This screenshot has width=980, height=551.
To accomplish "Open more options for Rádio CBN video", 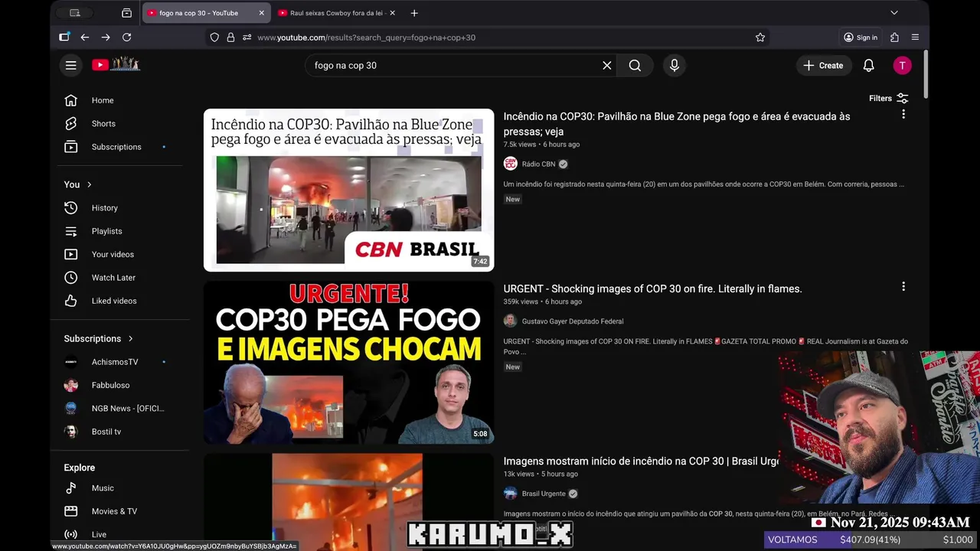I will (903, 114).
